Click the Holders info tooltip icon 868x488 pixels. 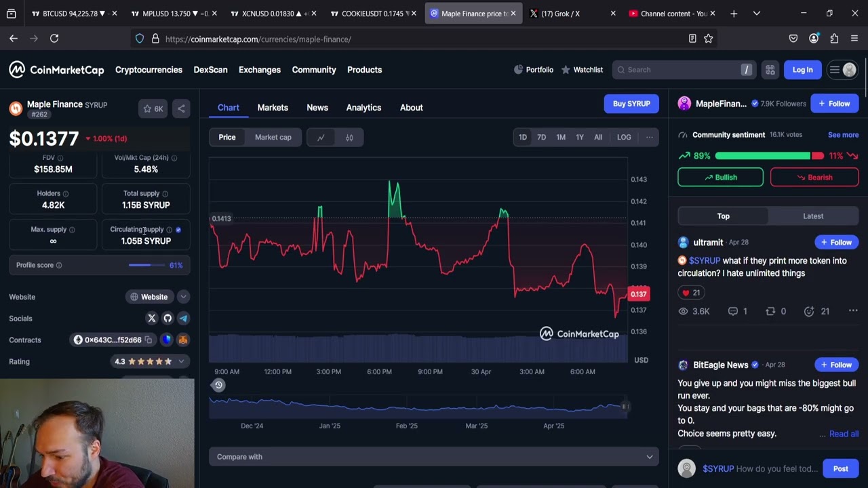pyautogui.click(x=65, y=194)
